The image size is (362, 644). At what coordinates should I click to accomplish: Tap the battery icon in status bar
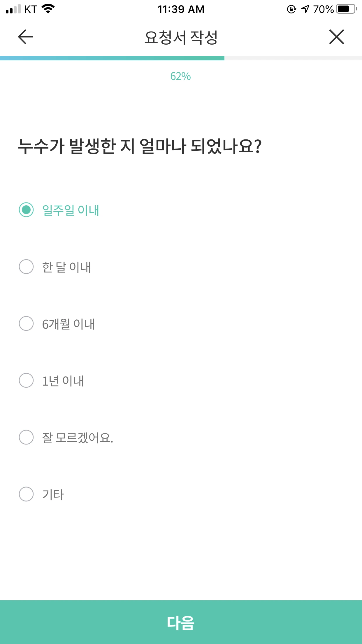(347, 9)
